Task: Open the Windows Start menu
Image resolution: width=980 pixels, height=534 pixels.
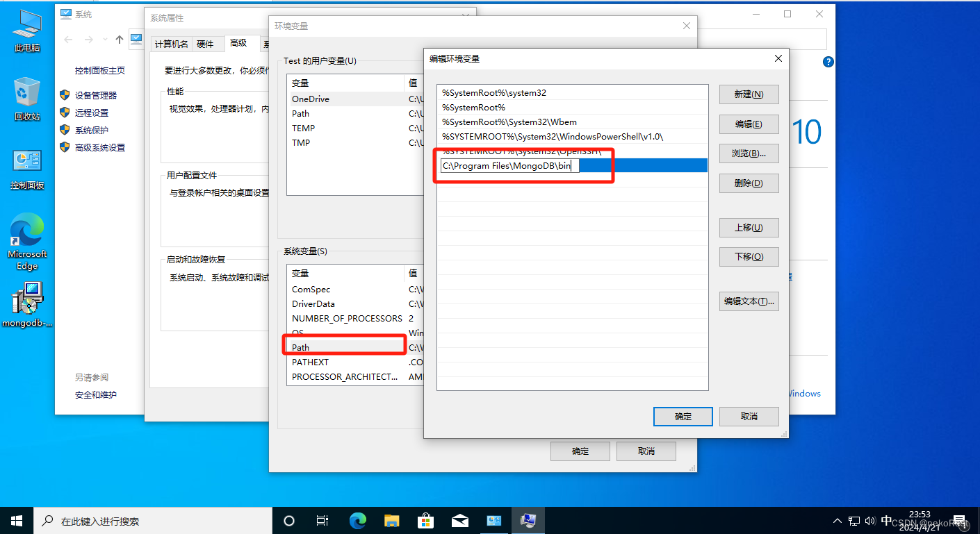Action: tap(17, 520)
